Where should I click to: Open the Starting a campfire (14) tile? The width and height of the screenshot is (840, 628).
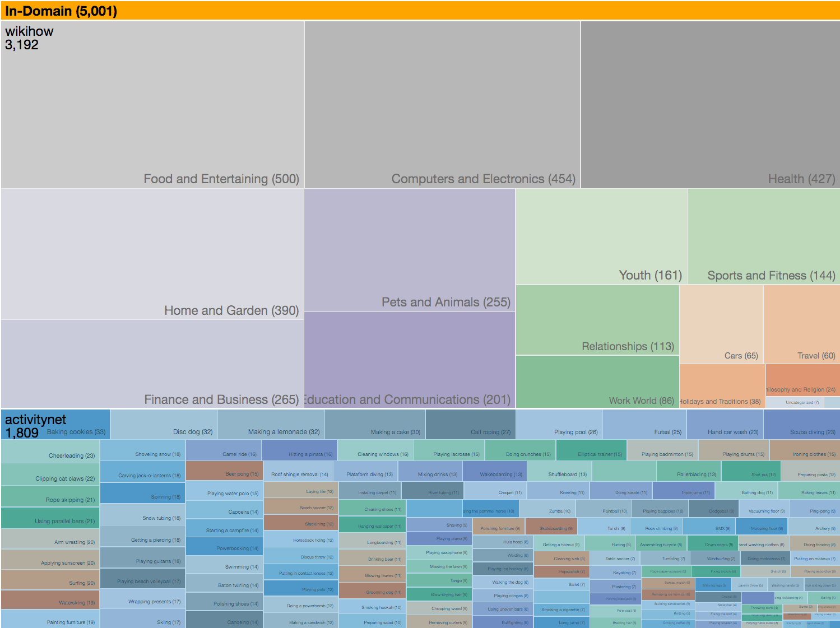(x=224, y=528)
